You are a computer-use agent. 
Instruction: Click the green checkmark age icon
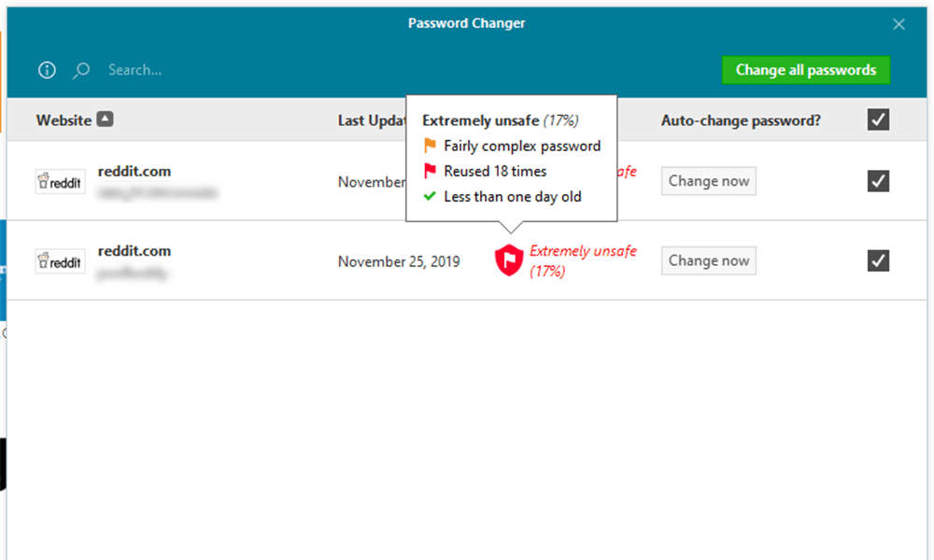pyautogui.click(x=430, y=196)
